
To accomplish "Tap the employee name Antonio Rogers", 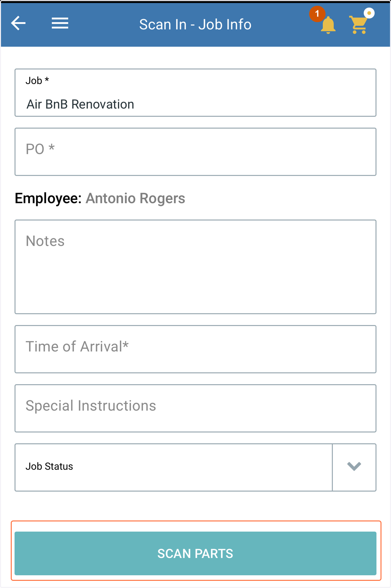I will click(x=135, y=198).
